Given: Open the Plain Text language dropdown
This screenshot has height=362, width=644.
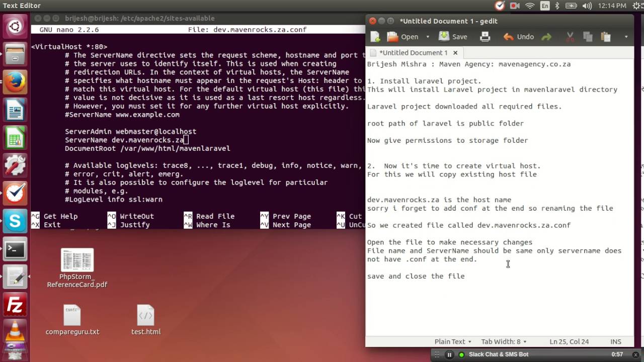Looking at the screenshot, I should 453,341.
